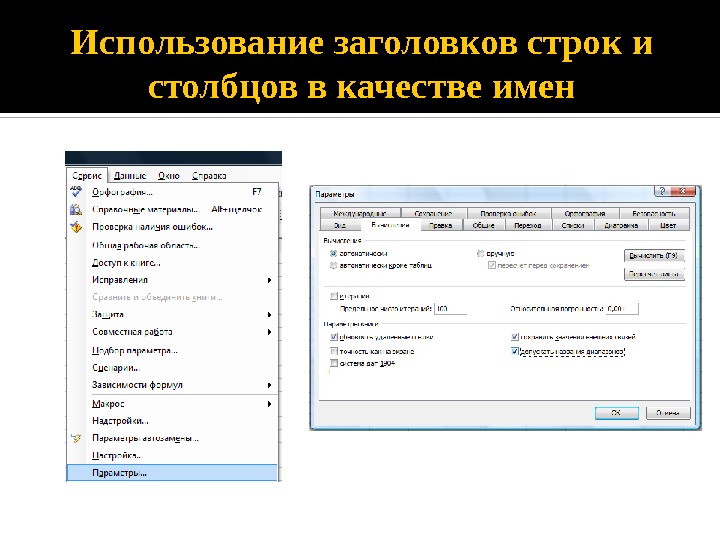Image resolution: width=720 pixels, height=540 pixels.
Task: Switch to the Вид tab
Action: (340, 225)
